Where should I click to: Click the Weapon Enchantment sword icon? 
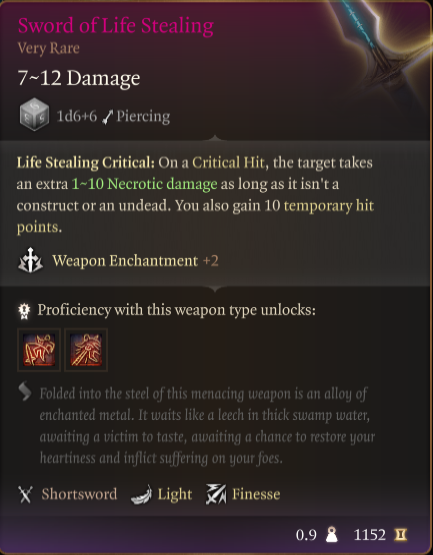(x=30, y=260)
